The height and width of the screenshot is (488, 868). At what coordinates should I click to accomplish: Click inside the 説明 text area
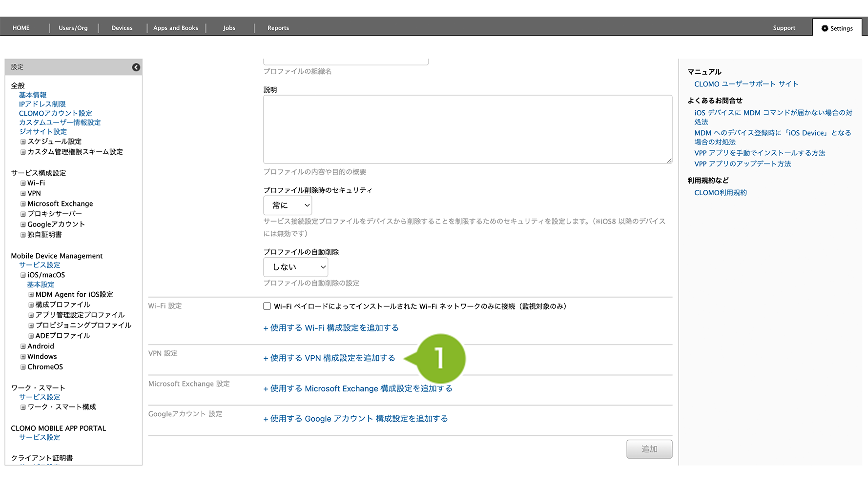coord(467,129)
